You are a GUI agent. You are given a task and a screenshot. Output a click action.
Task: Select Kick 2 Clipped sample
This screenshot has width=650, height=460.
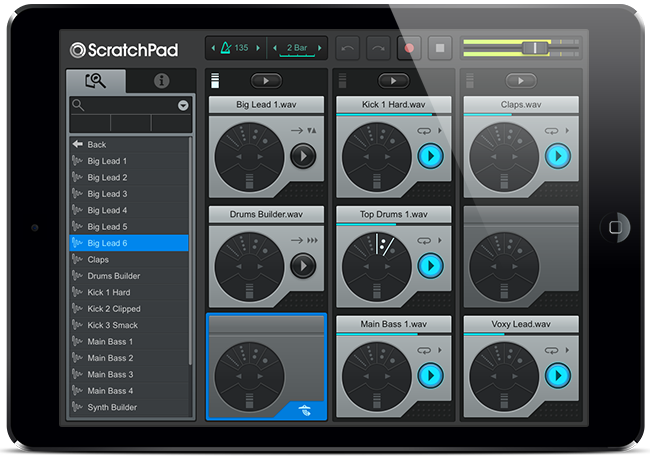click(x=129, y=309)
